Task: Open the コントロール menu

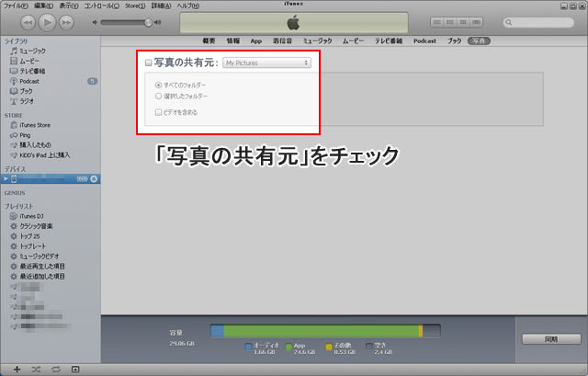Action: [101, 6]
